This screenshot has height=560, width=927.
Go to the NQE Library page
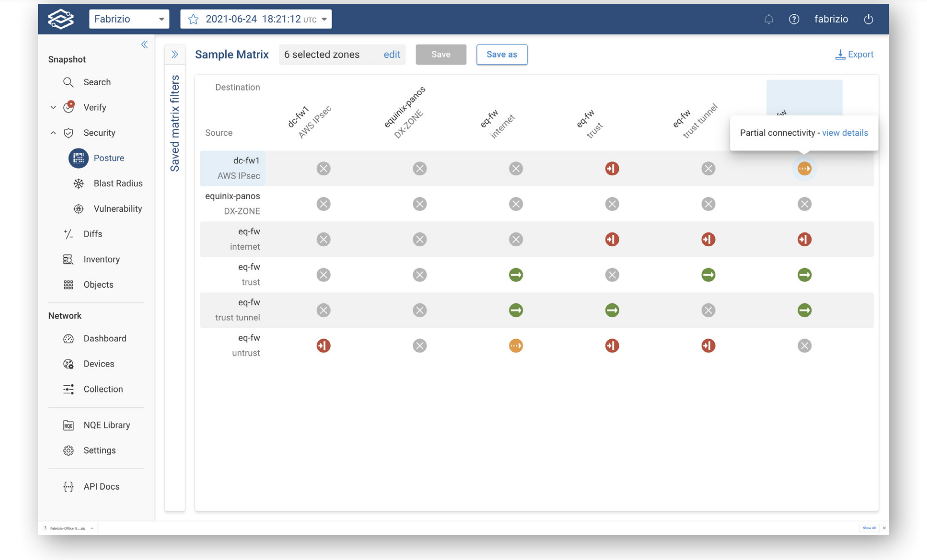click(106, 425)
